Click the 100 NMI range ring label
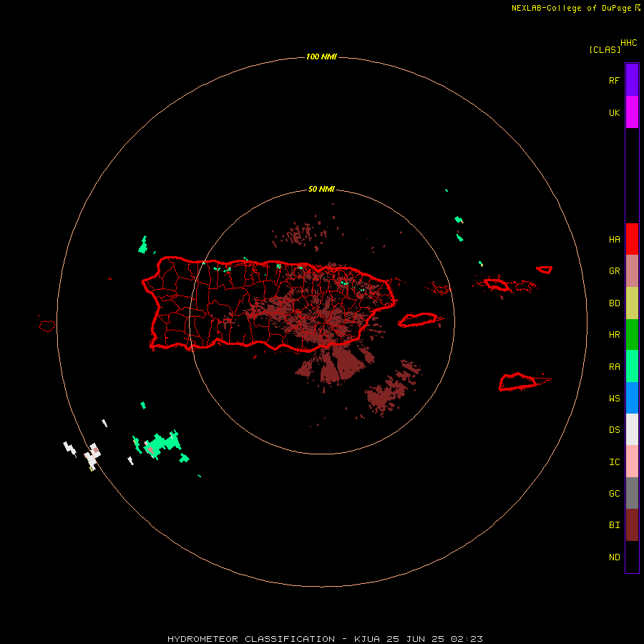Image resolution: width=644 pixels, height=644 pixels. (x=321, y=57)
